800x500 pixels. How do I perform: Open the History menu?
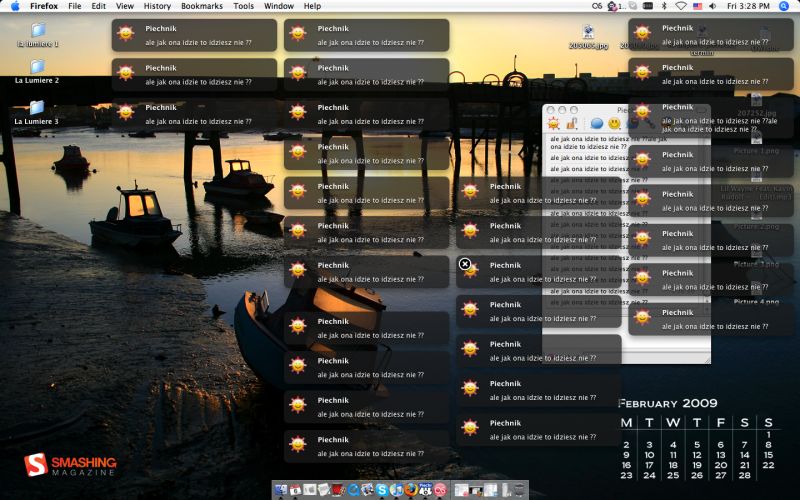coord(157,6)
